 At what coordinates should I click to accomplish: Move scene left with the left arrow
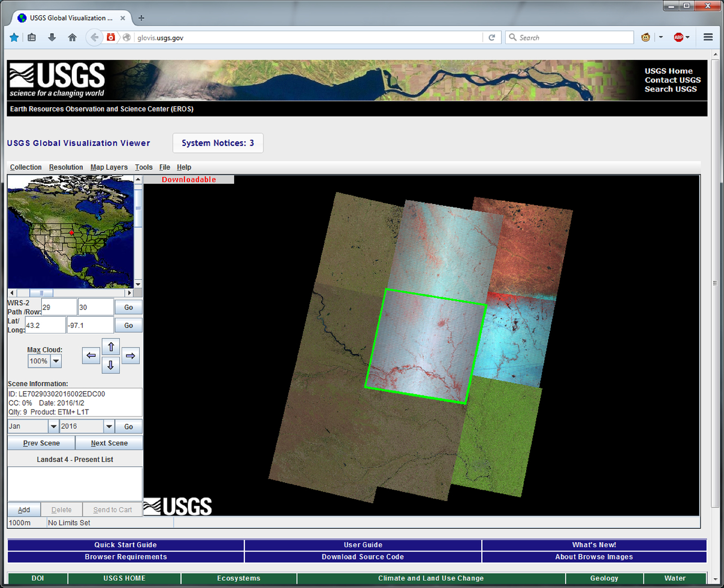91,356
